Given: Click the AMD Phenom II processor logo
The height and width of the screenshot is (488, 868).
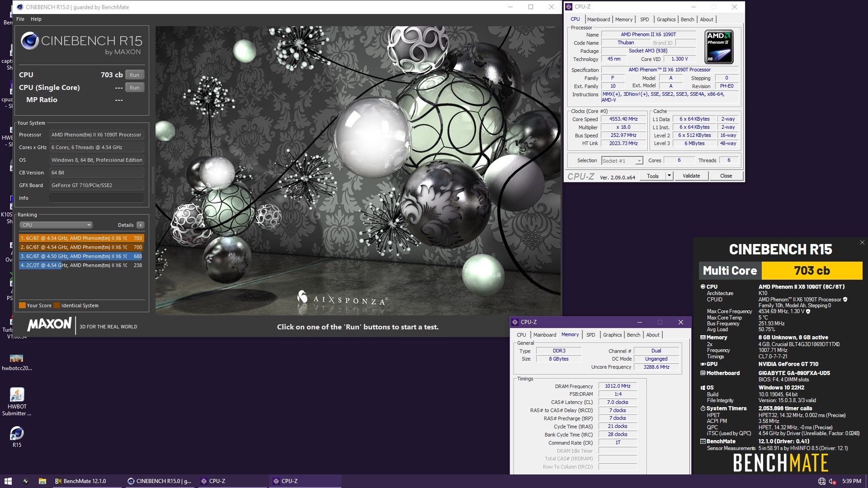Looking at the screenshot, I should pyautogui.click(x=719, y=47).
